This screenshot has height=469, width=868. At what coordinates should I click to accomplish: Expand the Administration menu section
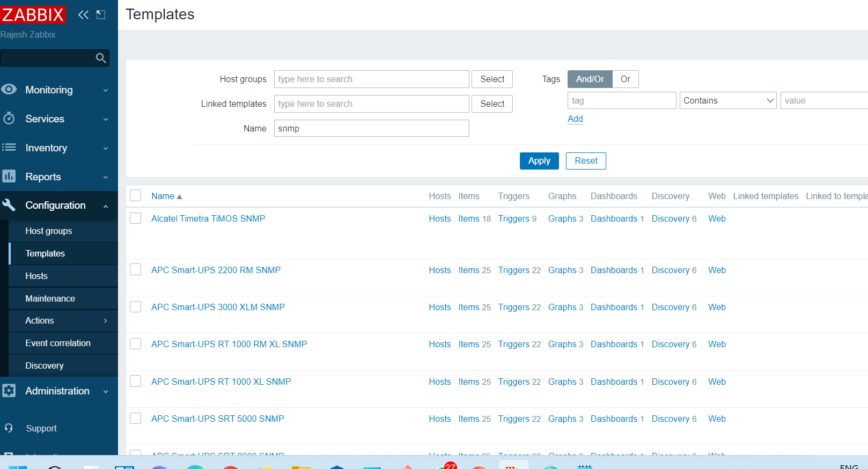106,392
